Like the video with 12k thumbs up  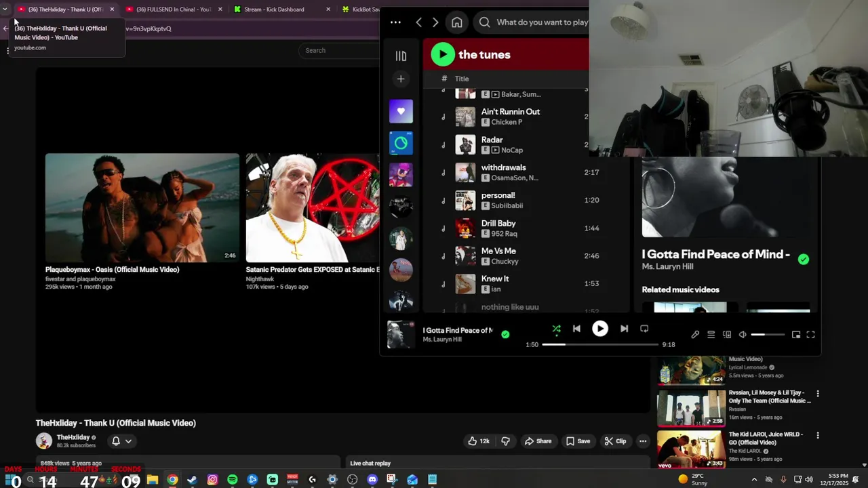click(x=479, y=441)
